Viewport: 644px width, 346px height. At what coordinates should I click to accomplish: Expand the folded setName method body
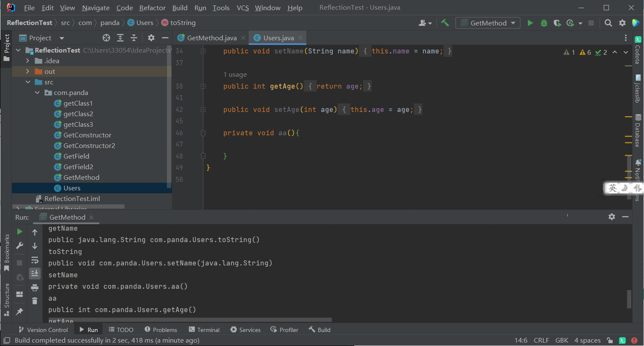click(x=203, y=51)
